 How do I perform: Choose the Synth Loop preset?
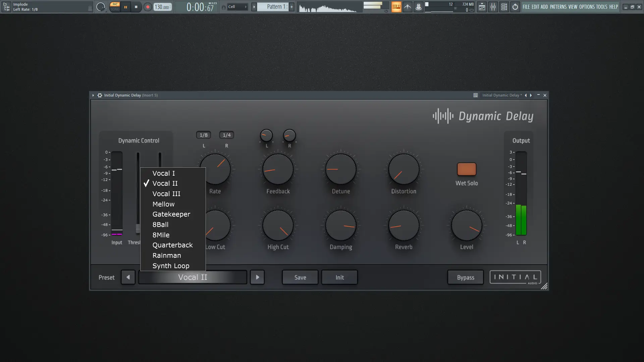171,266
